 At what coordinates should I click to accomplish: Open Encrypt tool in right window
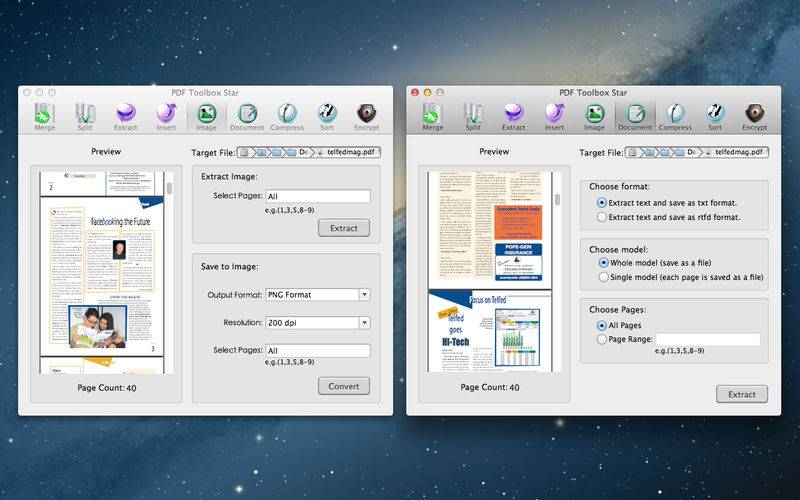755,117
